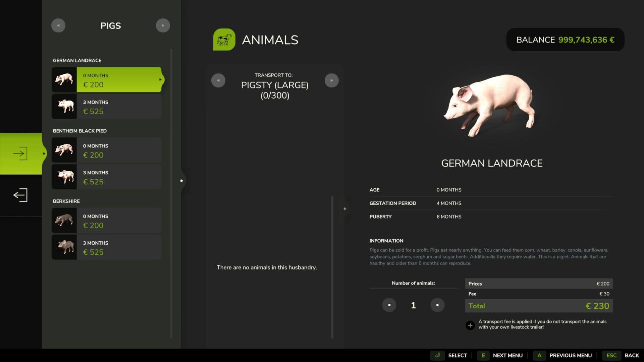Select German Landrace 0 months pig
Viewport: 644px width, 362px height.
[119, 80]
